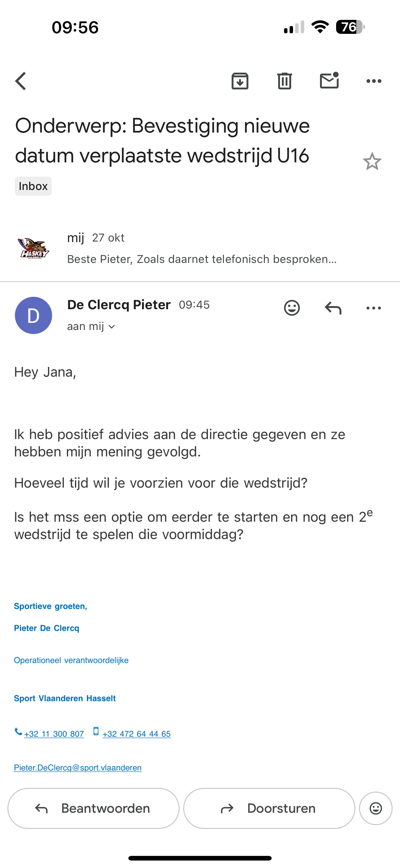This screenshot has height=868, width=400.
Task: Tap the Haskey Hasselt sender avatar
Action: [x=33, y=248]
